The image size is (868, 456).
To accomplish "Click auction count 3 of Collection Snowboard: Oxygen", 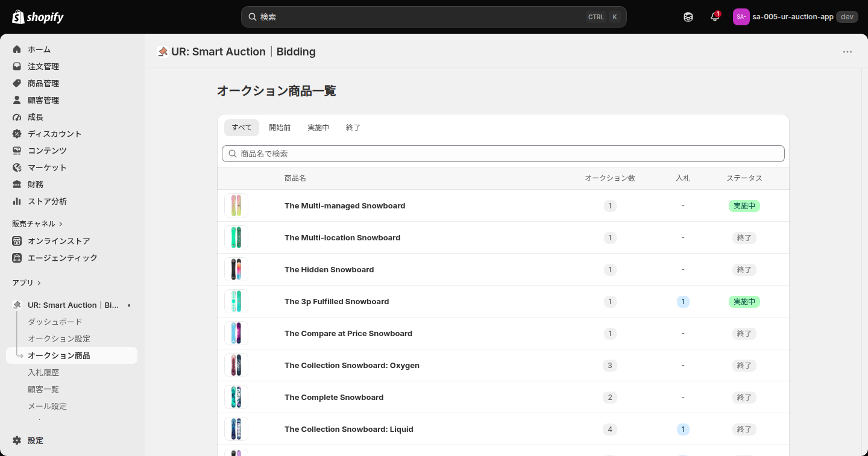I will pyautogui.click(x=610, y=366).
